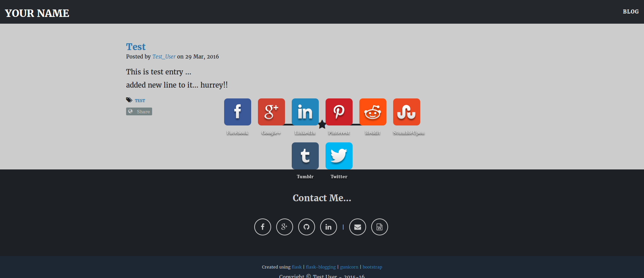View author Test_User profile
The image size is (644, 278).
click(164, 56)
